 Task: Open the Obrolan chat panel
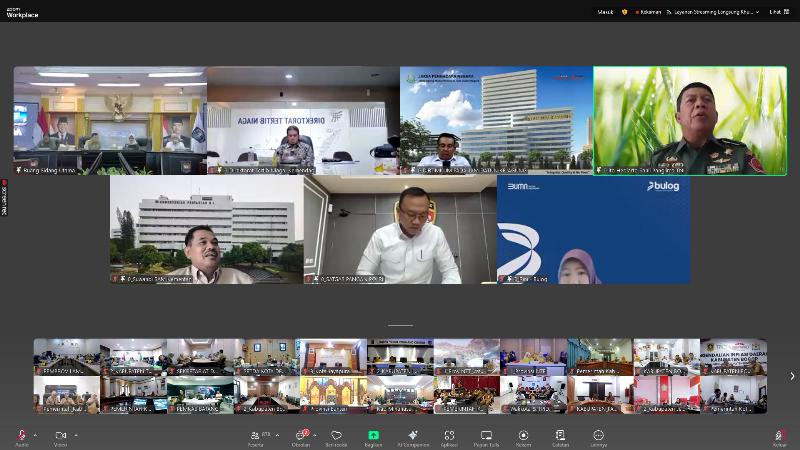coord(300,436)
